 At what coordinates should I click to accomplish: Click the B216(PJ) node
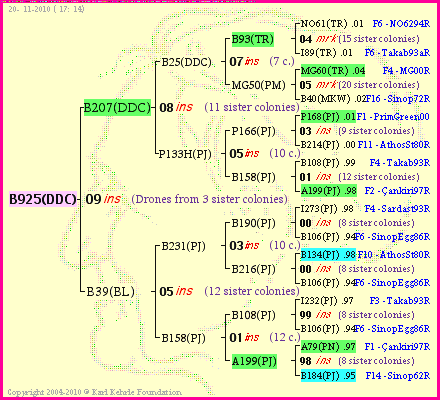tap(253, 269)
